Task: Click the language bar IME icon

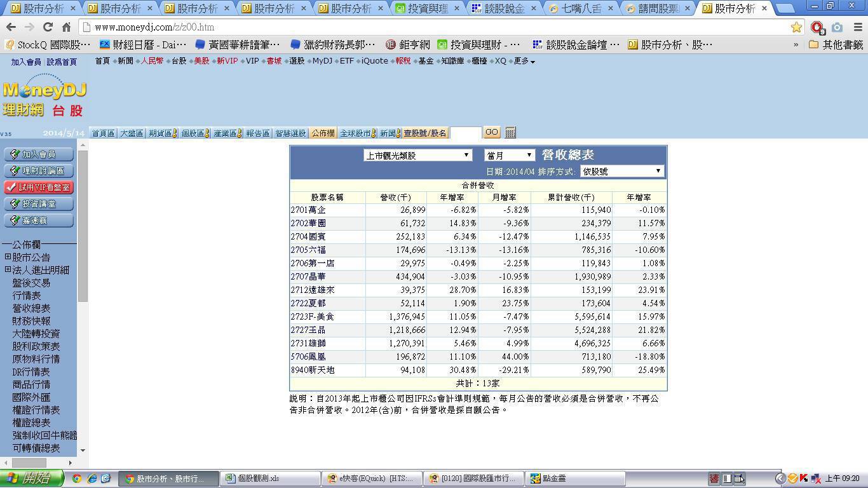Action: [714, 478]
